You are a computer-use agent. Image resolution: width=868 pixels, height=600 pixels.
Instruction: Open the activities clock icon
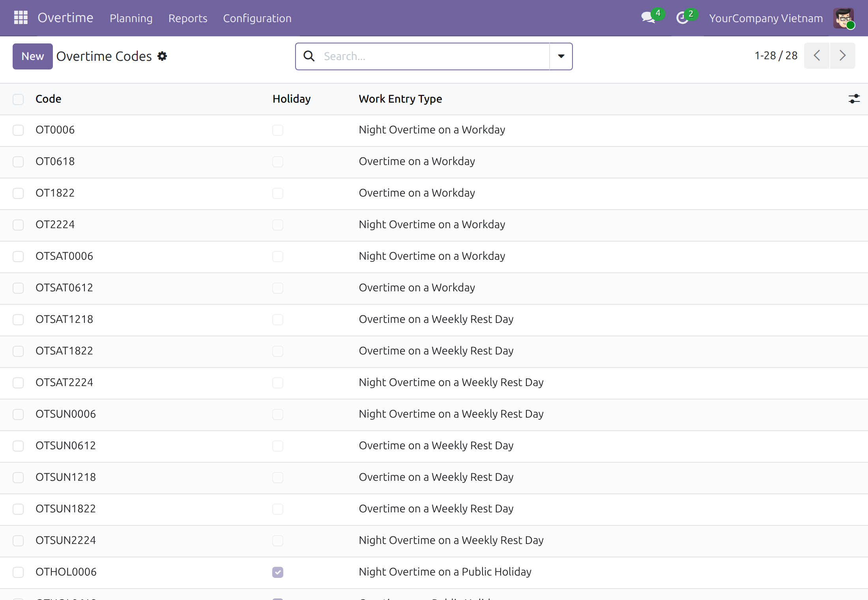(x=682, y=18)
